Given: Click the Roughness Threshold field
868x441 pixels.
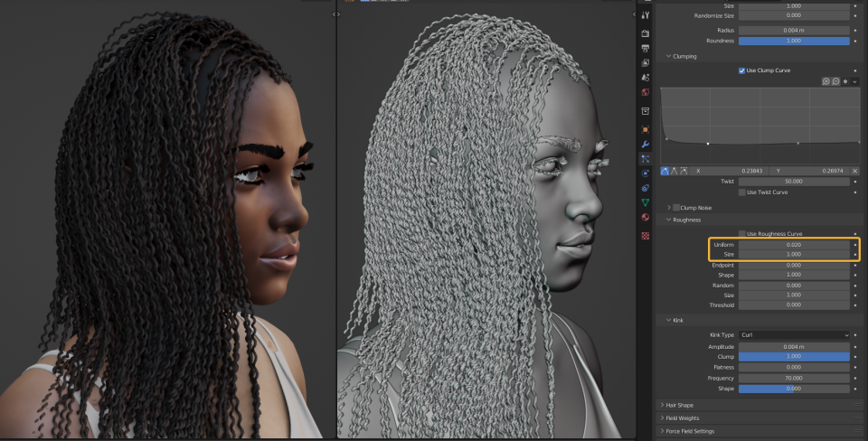Looking at the screenshot, I should [x=794, y=305].
